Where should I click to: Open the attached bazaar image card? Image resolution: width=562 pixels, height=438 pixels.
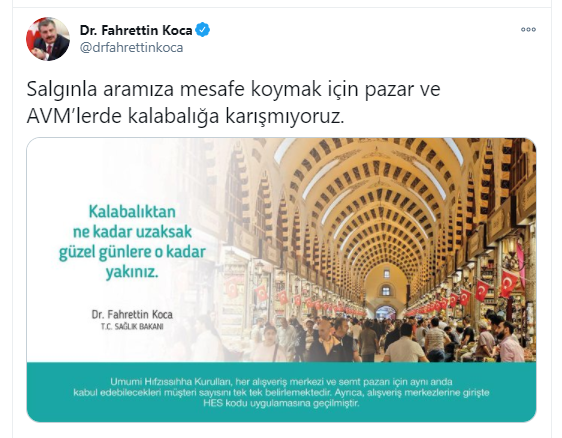click(x=281, y=280)
